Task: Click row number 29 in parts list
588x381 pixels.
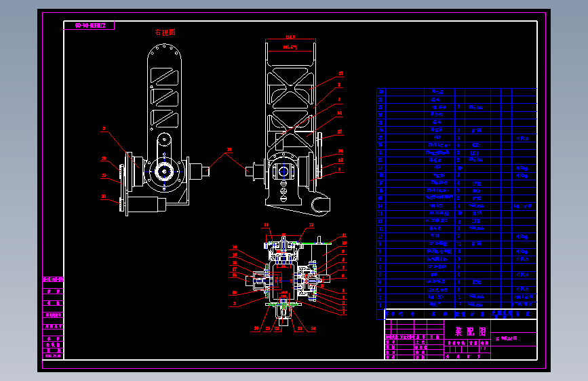Action: (381, 92)
